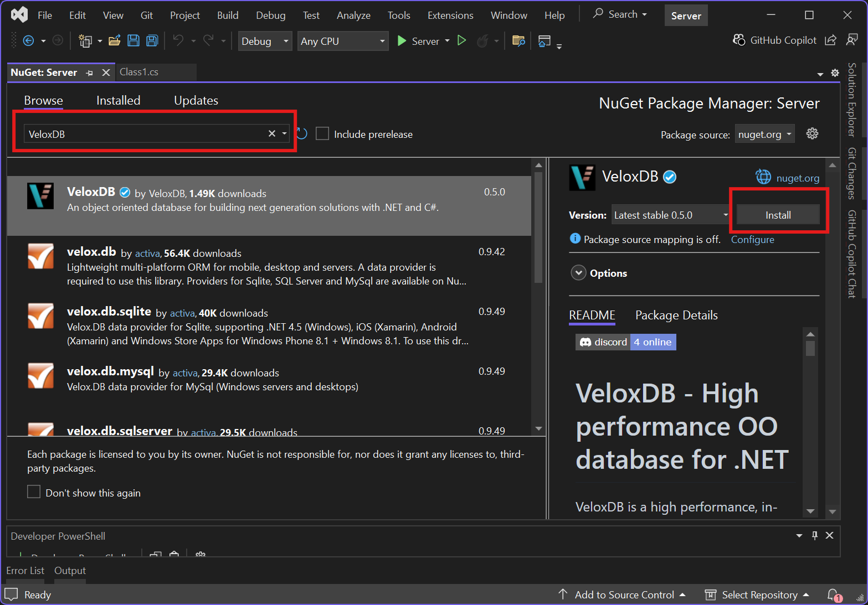Click the Hot Reload flame icon

point(482,41)
